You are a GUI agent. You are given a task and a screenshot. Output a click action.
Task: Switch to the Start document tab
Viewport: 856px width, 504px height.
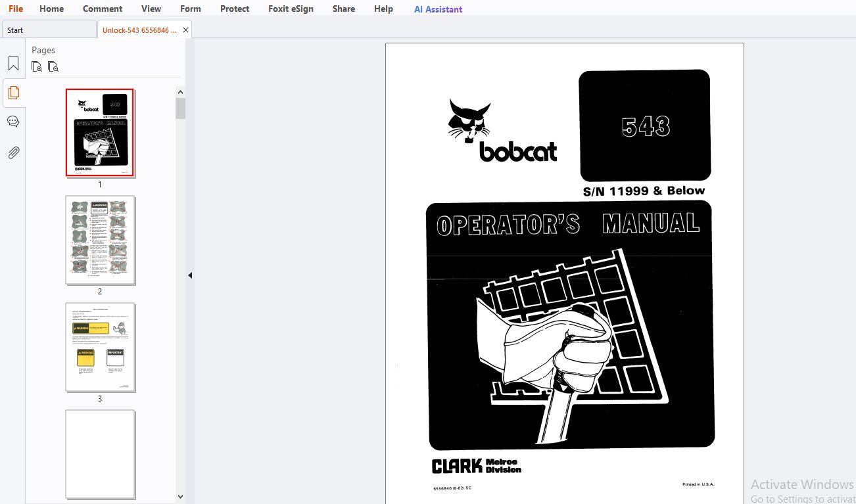[49, 30]
